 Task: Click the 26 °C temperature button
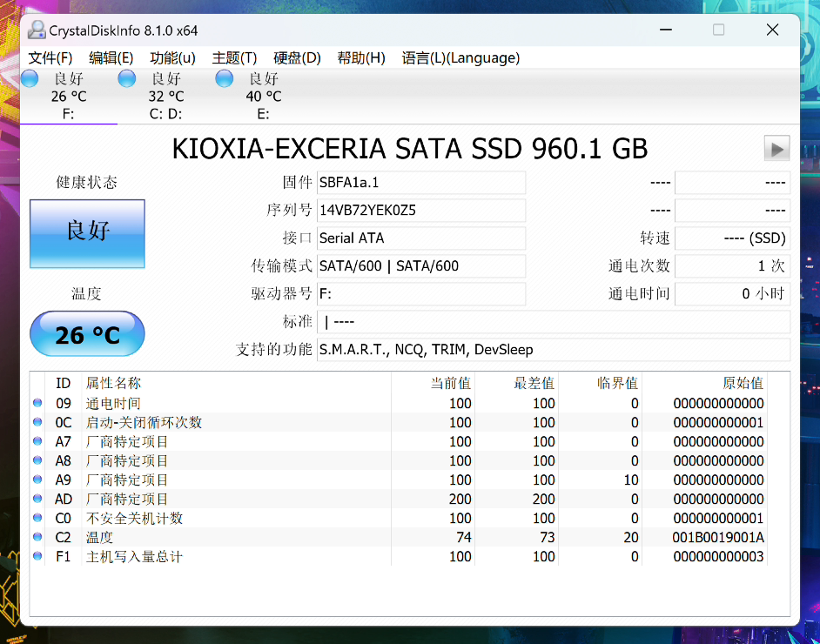pyautogui.click(x=87, y=334)
